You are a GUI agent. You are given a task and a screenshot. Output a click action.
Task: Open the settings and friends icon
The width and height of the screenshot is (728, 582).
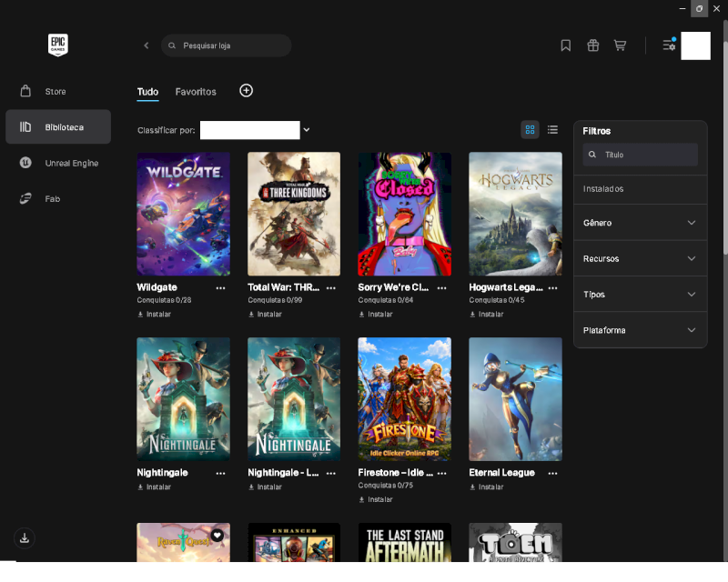pyautogui.click(x=669, y=45)
